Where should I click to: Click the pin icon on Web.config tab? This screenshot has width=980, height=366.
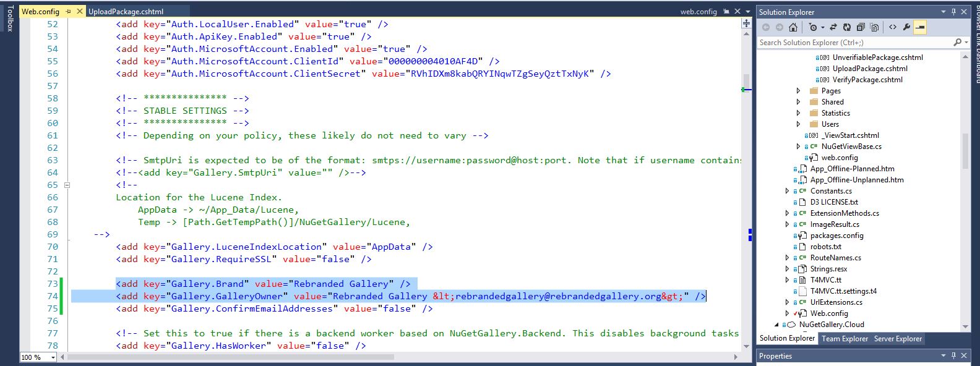point(69,12)
